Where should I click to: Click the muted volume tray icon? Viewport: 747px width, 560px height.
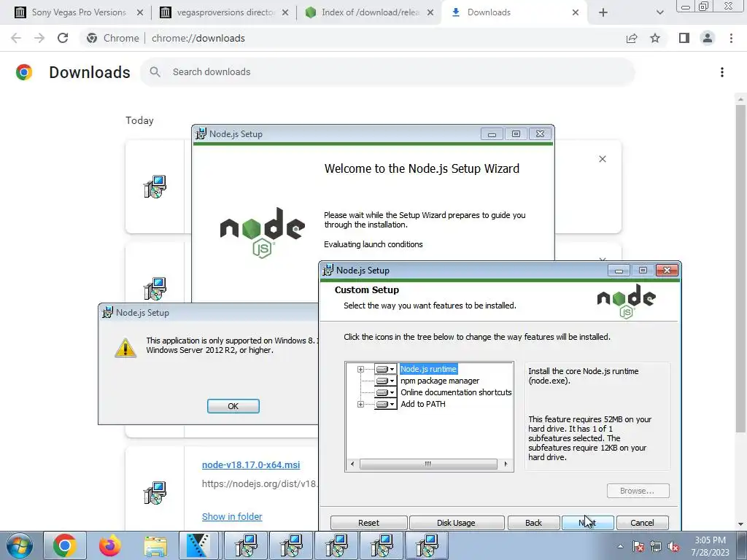pos(673,546)
